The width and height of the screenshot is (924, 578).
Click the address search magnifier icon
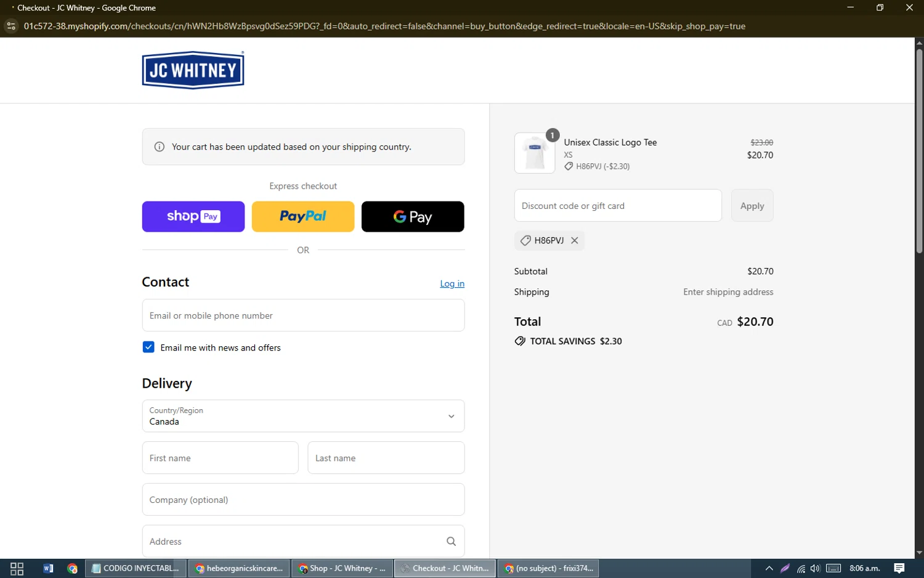pyautogui.click(x=451, y=542)
